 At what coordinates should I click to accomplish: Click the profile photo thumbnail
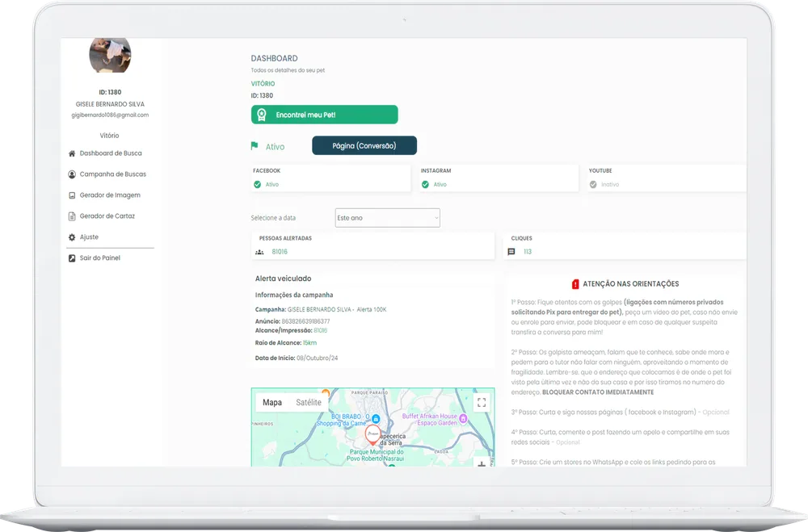pyautogui.click(x=110, y=55)
